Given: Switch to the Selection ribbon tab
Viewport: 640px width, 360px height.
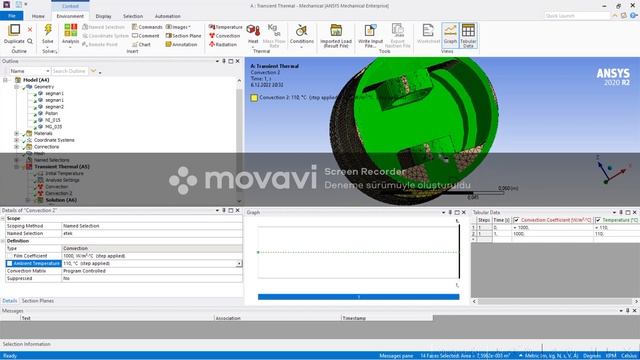Looking at the screenshot, I should click(x=133, y=16).
